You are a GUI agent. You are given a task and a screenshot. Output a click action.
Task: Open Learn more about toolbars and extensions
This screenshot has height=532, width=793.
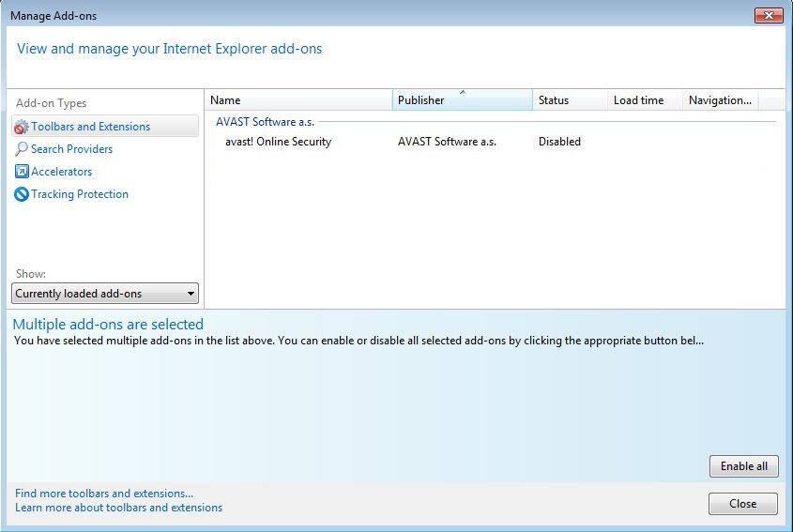coord(118,508)
